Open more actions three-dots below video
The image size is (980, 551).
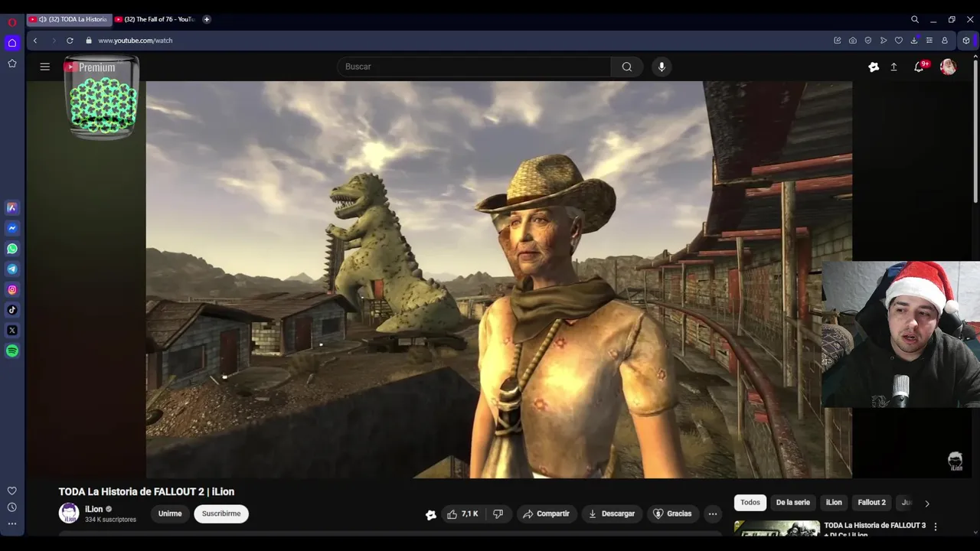(x=713, y=514)
